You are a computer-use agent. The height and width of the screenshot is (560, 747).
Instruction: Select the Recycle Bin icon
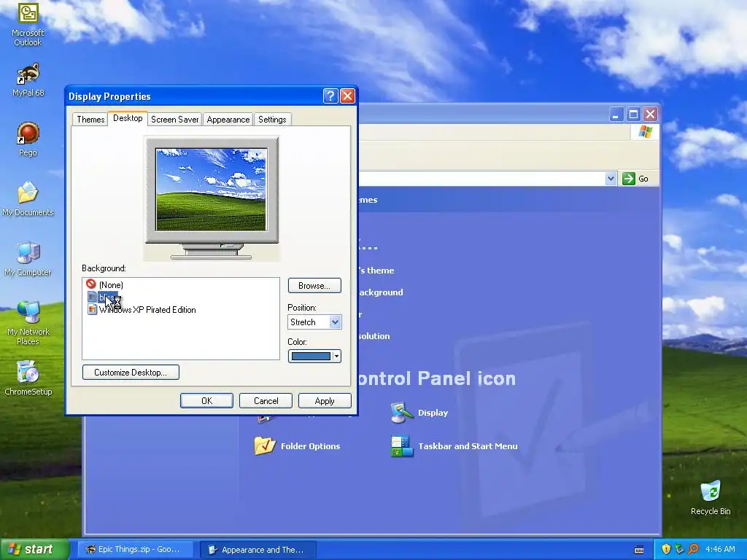[711, 497]
